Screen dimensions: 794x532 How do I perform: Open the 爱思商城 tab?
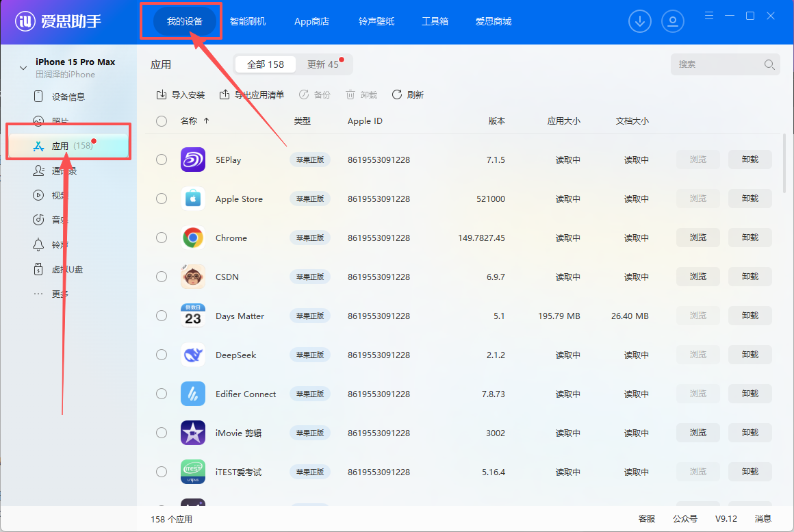click(x=494, y=21)
